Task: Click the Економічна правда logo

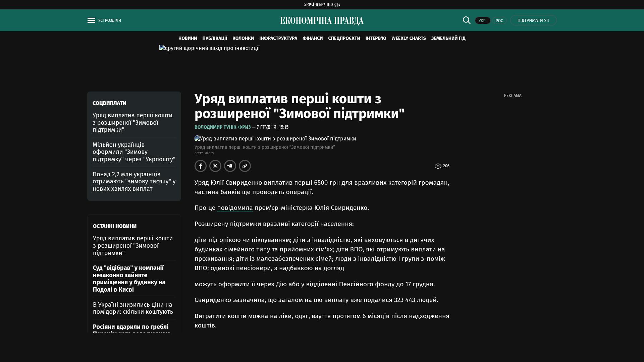Action: (322, 21)
